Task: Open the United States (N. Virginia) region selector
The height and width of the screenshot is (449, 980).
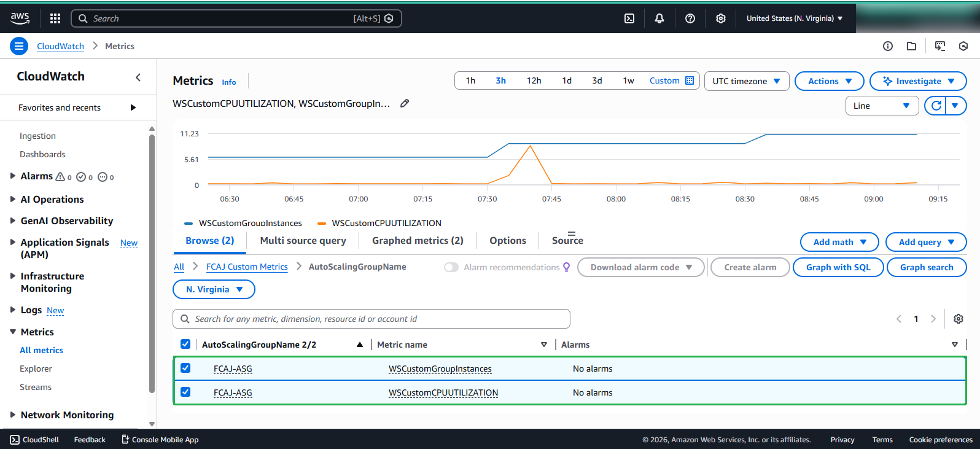Action: (x=795, y=18)
